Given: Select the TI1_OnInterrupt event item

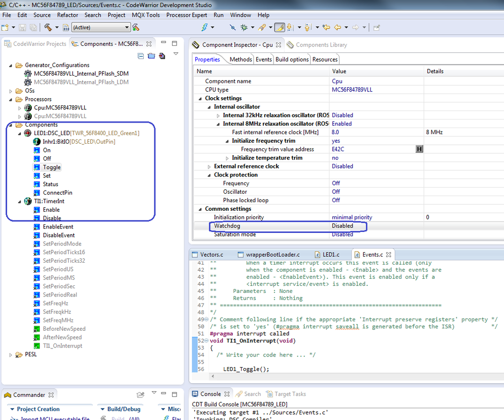Looking at the screenshot, I should pyautogui.click(x=62, y=346).
